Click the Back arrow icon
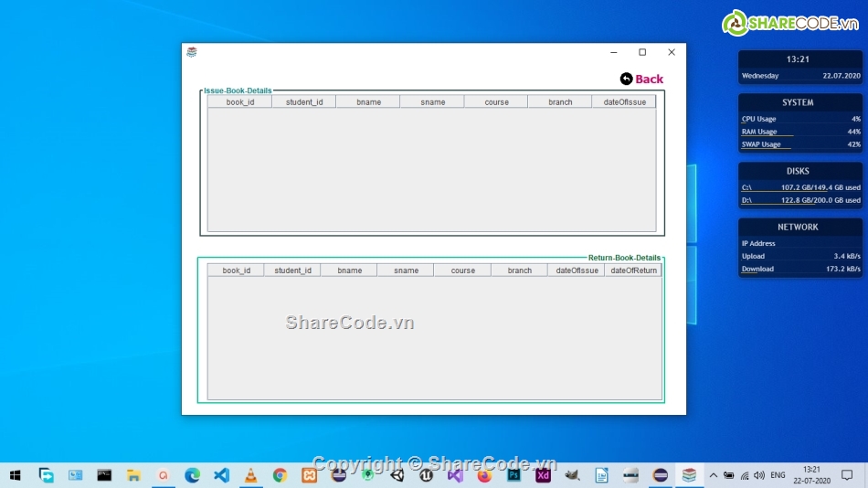 626,80
